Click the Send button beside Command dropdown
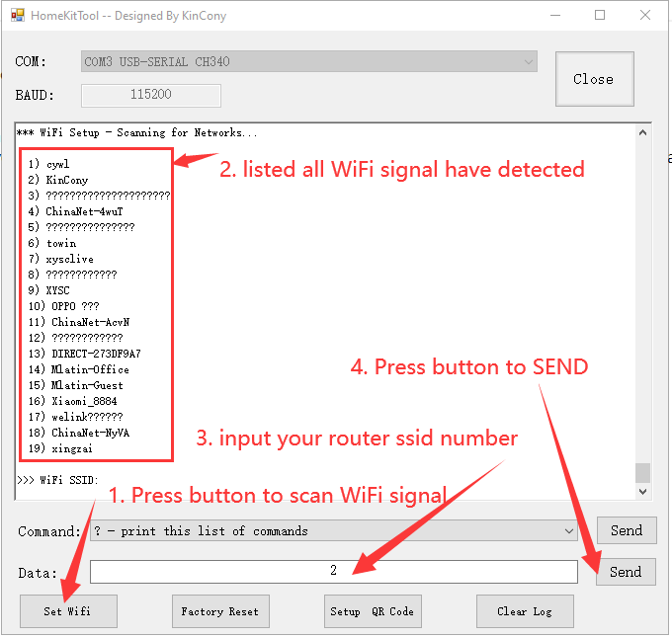The width and height of the screenshot is (672, 638). tap(626, 530)
